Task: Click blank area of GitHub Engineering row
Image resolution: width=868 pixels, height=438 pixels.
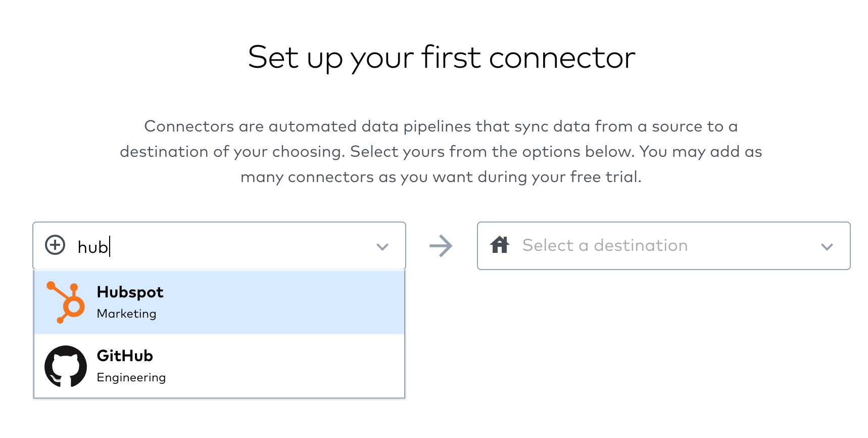Action: (283, 366)
